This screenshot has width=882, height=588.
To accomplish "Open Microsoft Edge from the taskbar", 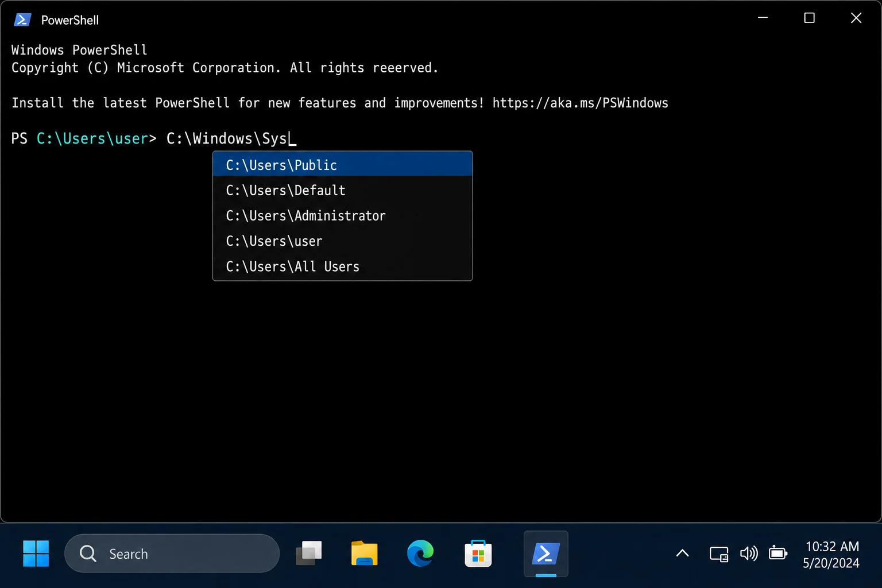I will 420,554.
